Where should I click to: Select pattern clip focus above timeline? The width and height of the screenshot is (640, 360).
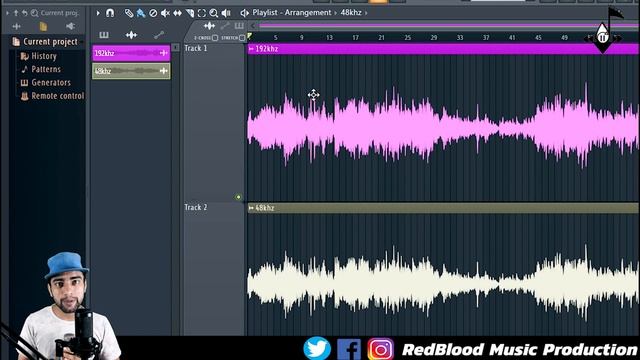(239, 26)
